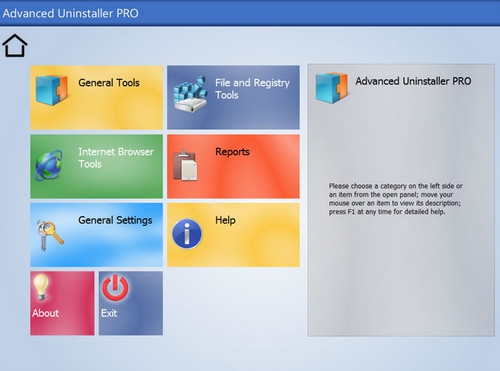The height and width of the screenshot is (371, 500).
Task: Open General Settings tile label
Action: (115, 220)
